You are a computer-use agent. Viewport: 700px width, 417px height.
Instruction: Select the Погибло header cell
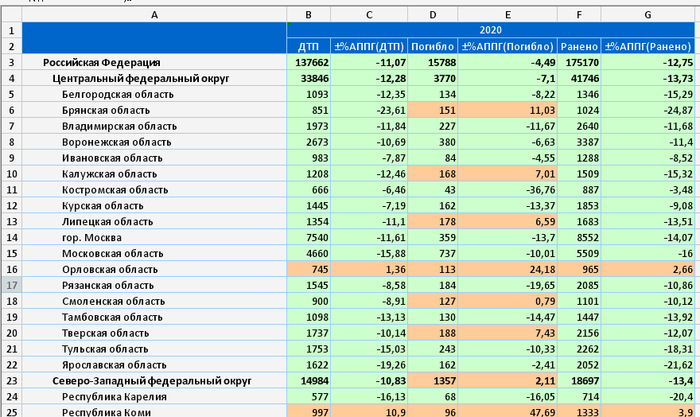click(x=432, y=47)
